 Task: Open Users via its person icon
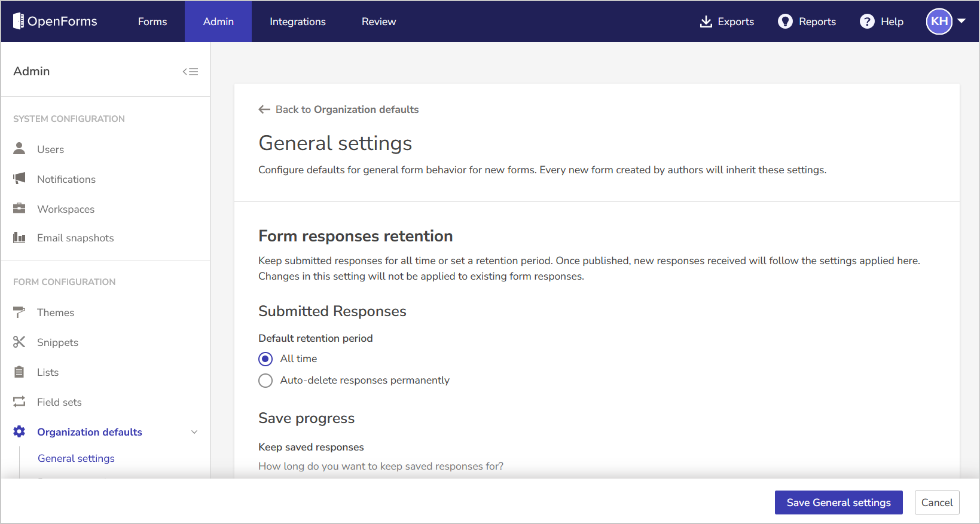pyautogui.click(x=19, y=149)
